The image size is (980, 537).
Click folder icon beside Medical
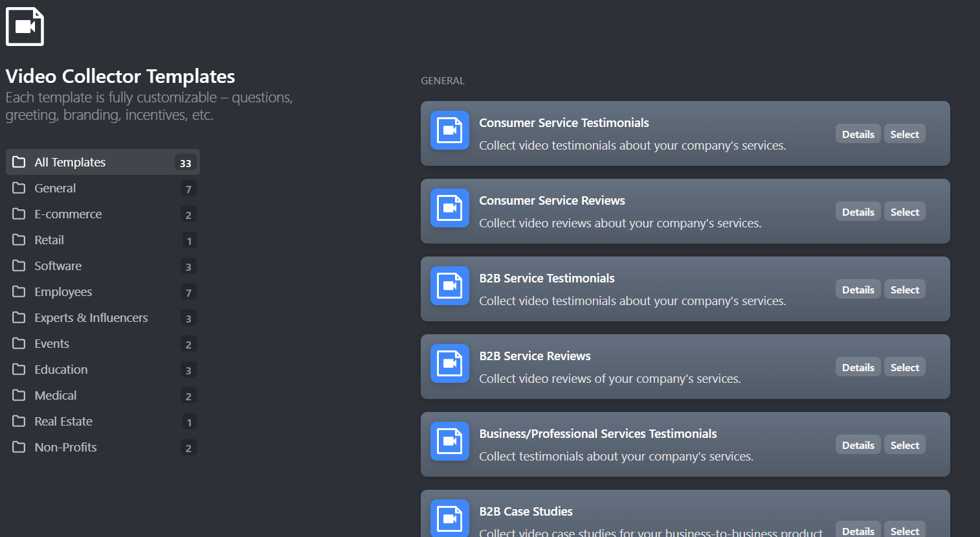coord(19,395)
